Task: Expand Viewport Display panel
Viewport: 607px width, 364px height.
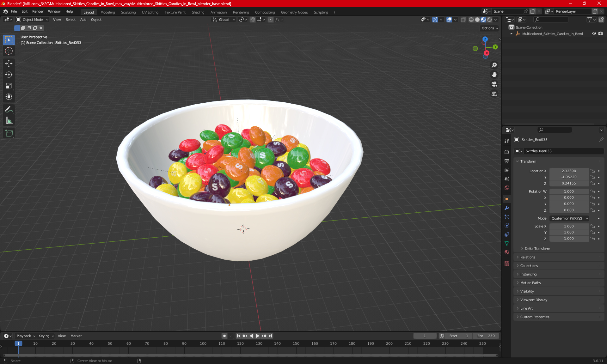Action: [x=534, y=300]
